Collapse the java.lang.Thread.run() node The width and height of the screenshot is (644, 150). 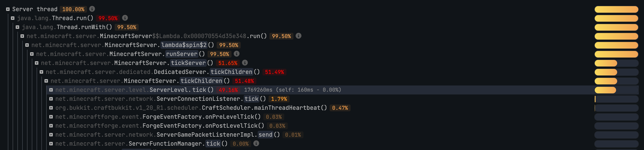(13, 18)
